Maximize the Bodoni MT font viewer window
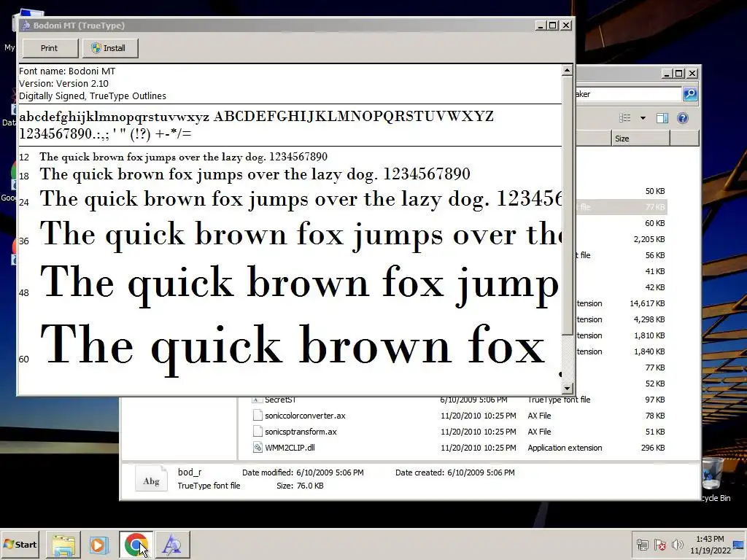Screen dimensions: 747x560 coord(553,26)
